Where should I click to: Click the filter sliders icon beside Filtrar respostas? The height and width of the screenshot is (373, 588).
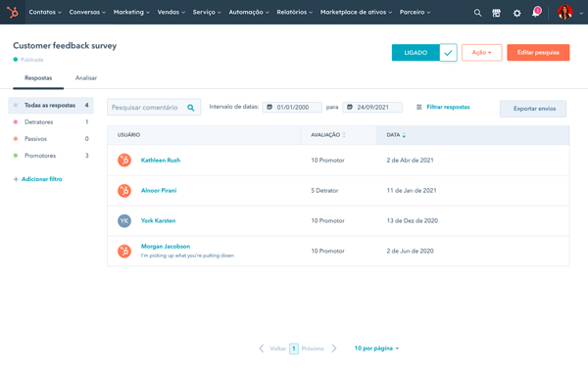coord(418,107)
